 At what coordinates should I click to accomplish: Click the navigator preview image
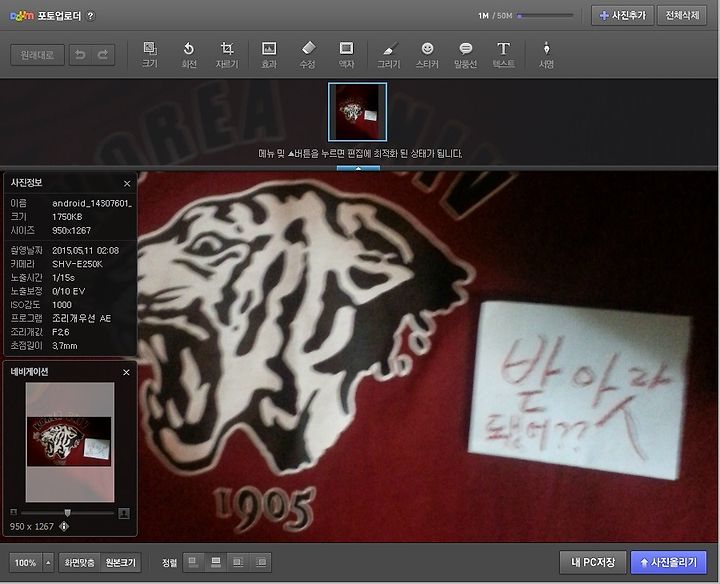[69, 442]
